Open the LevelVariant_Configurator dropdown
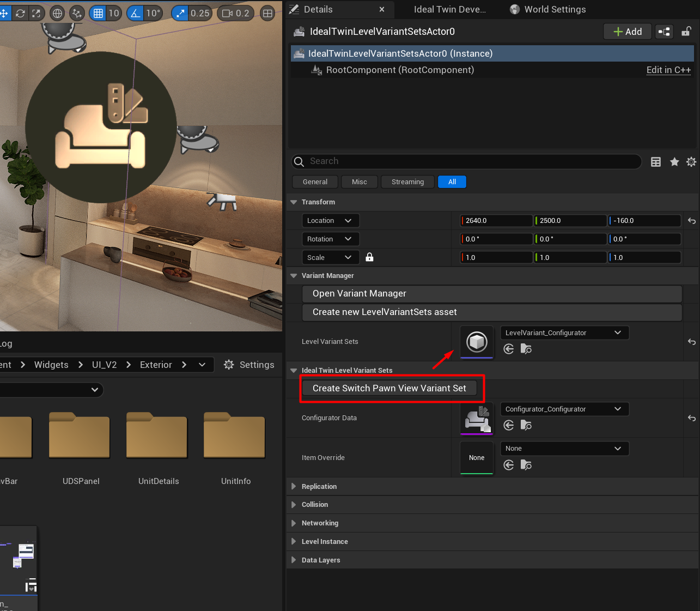Screen dimensions: 700x611 564,332
